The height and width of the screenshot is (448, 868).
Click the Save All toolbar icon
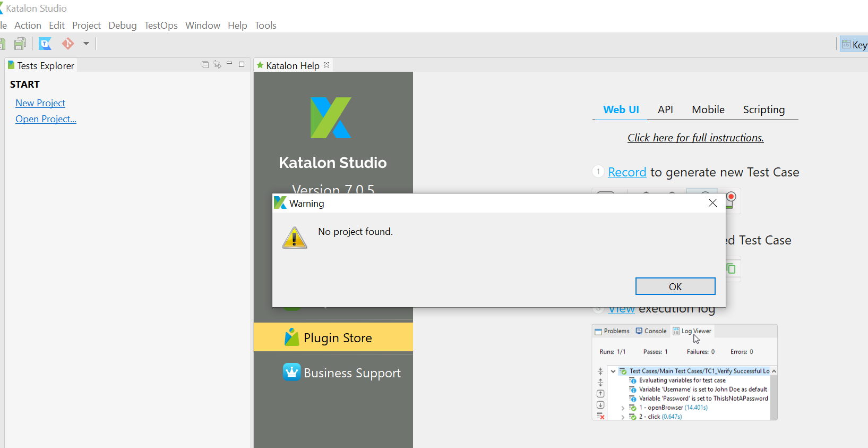[20, 44]
